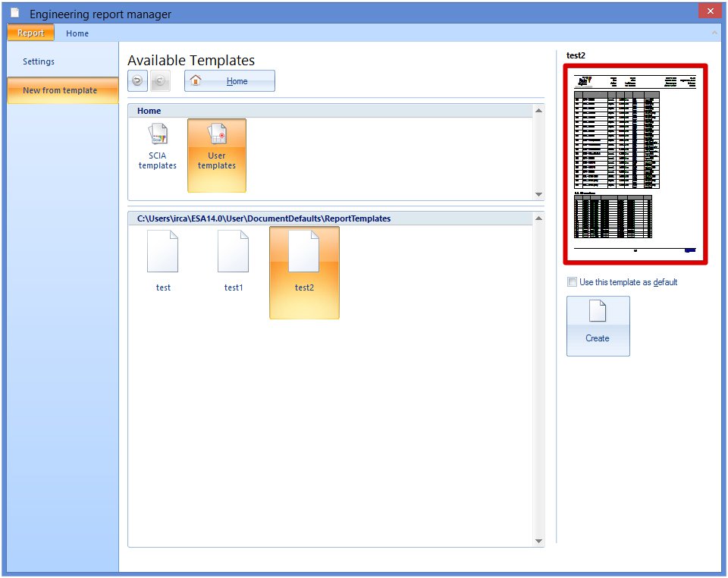Click the test2 template preview thumbnail

(635, 164)
